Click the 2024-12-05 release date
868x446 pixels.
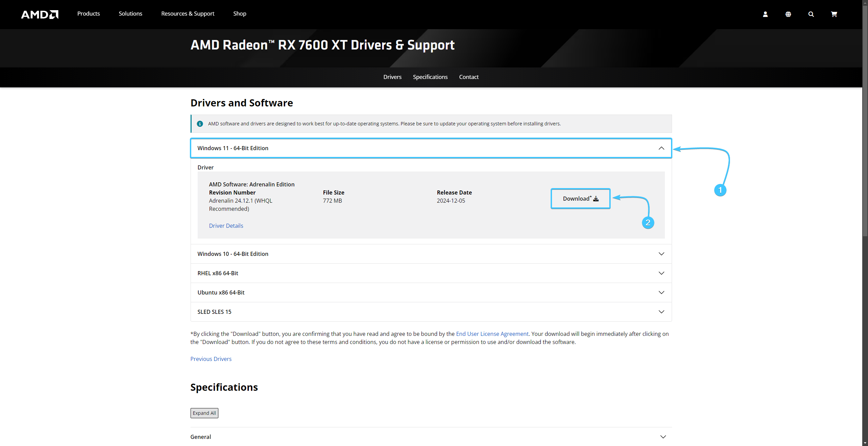click(451, 201)
